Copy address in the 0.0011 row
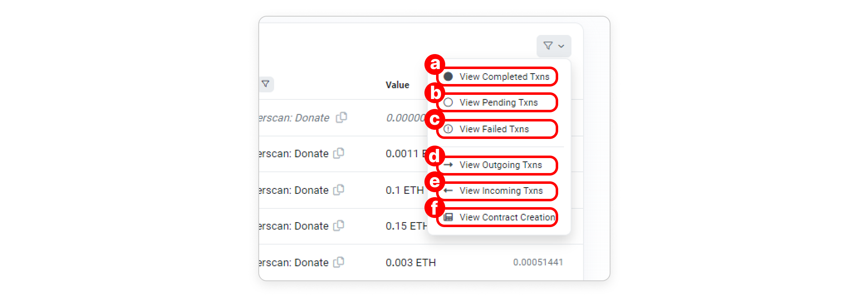 (339, 153)
